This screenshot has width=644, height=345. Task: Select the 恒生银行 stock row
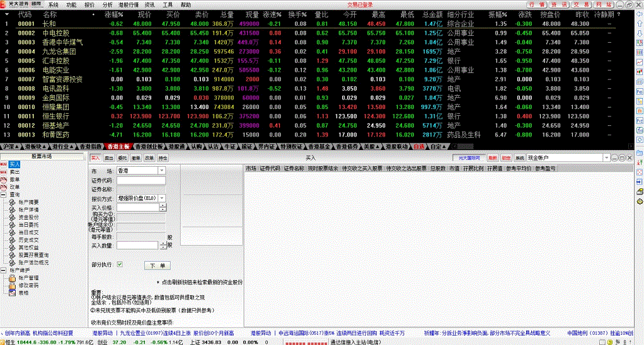[316, 116]
